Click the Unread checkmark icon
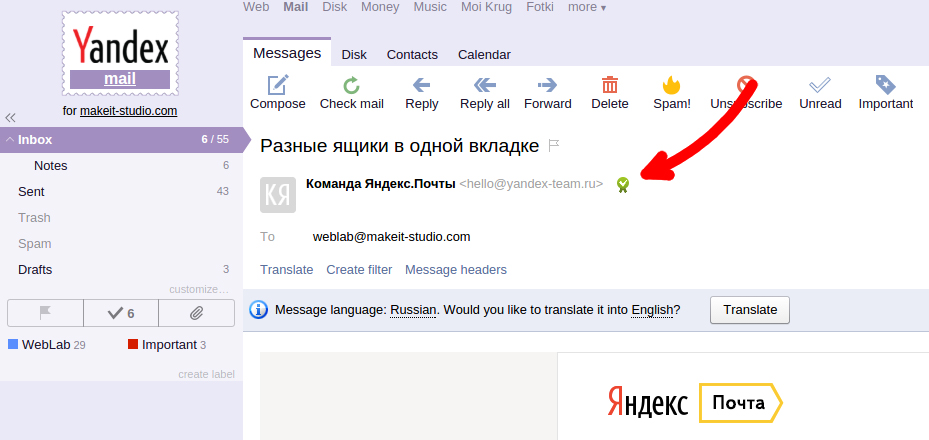 [820, 85]
